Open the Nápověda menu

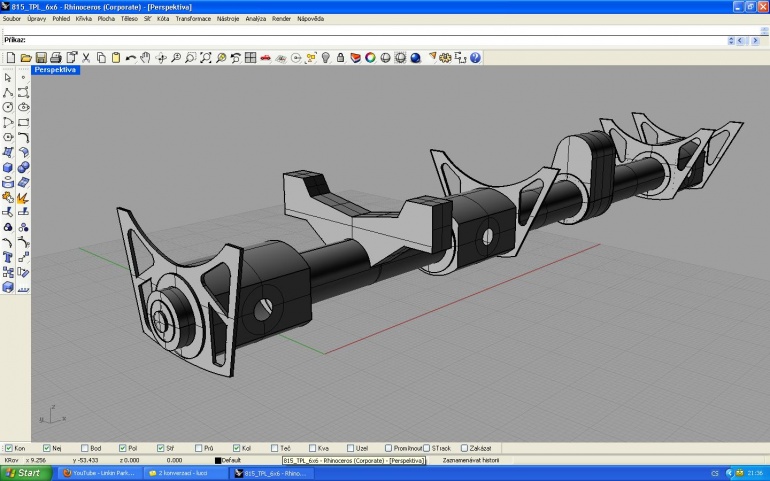[310, 19]
